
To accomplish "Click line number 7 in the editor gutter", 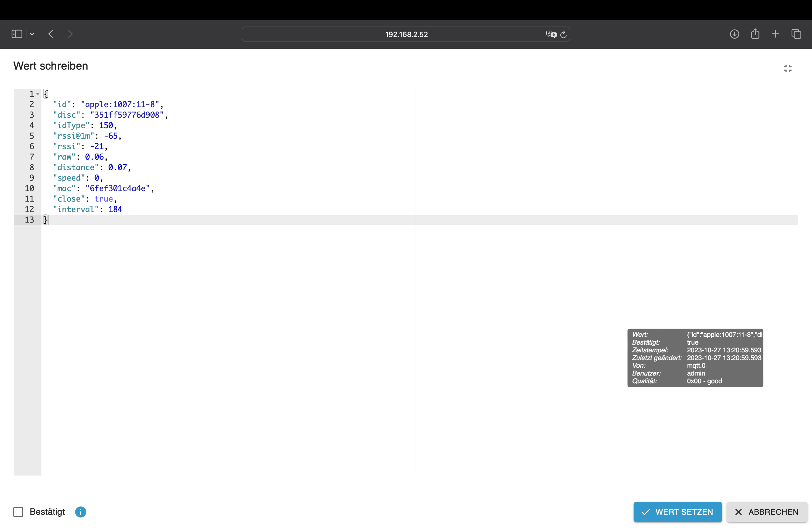I will [x=32, y=157].
